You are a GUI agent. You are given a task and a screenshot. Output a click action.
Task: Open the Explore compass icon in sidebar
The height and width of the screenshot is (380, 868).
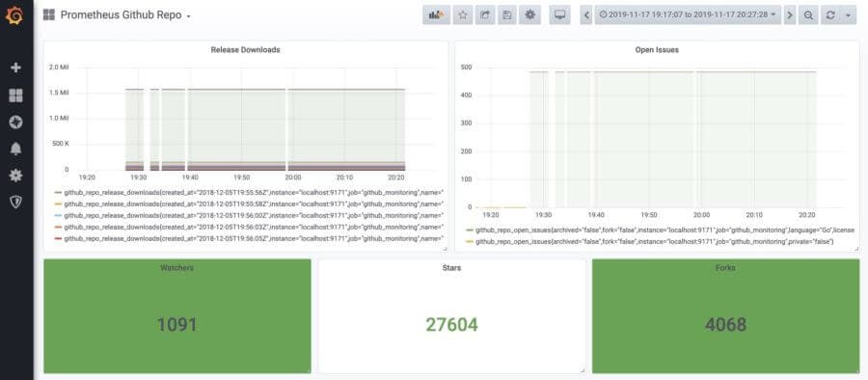(x=15, y=122)
